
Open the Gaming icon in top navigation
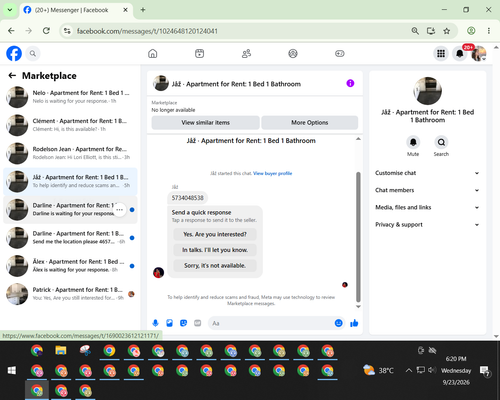(340, 53)
